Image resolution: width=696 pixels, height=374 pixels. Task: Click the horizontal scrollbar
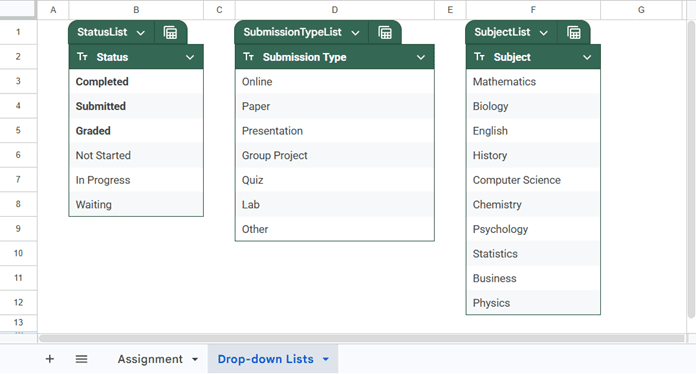pyautogui.click(x=362, y=339)
